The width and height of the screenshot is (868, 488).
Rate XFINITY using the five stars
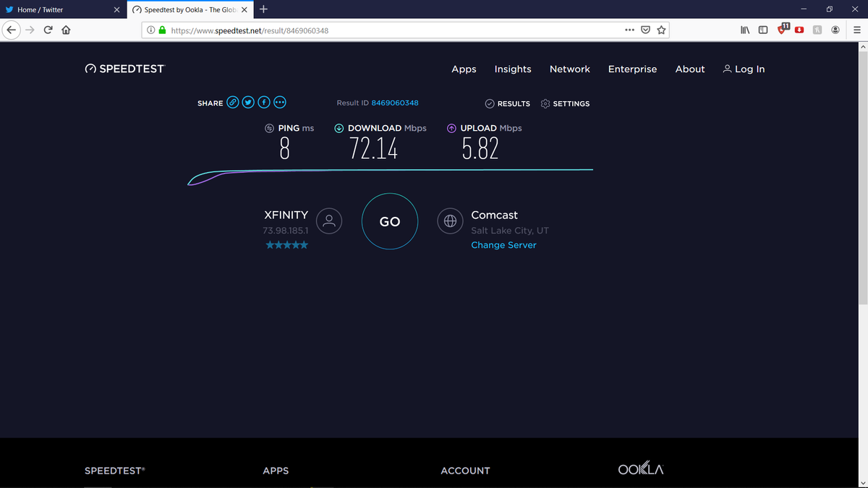click(286, 245)
